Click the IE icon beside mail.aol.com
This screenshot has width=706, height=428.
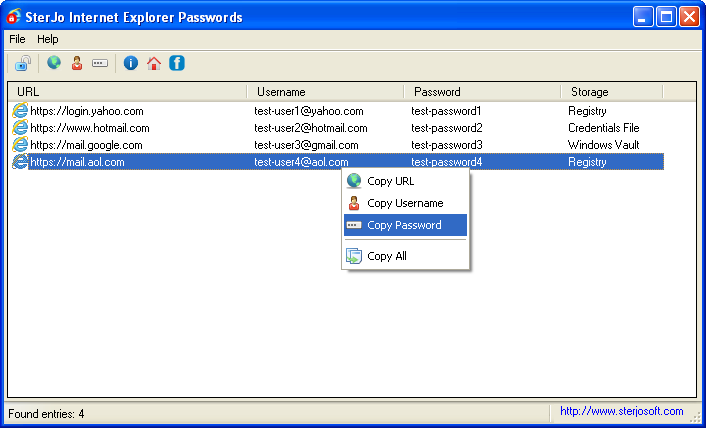click(x=20, y=162)
